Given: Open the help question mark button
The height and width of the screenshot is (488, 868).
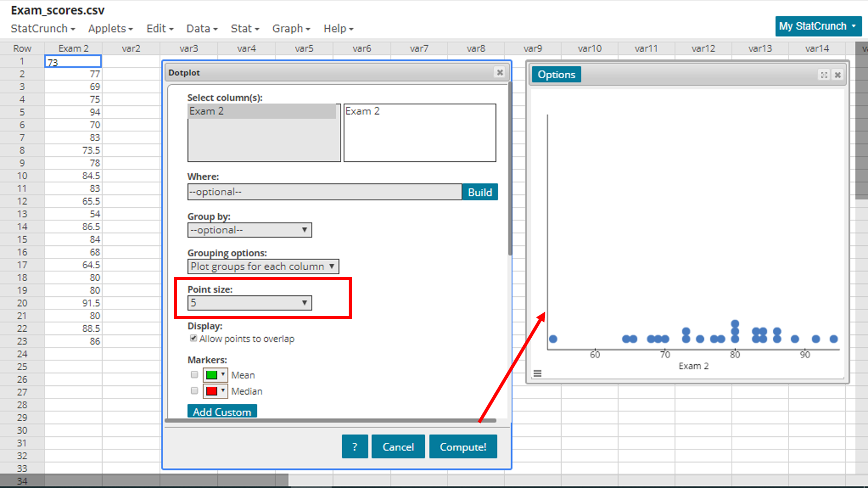Looking at the screenshot, I should (x=355, y=447).
